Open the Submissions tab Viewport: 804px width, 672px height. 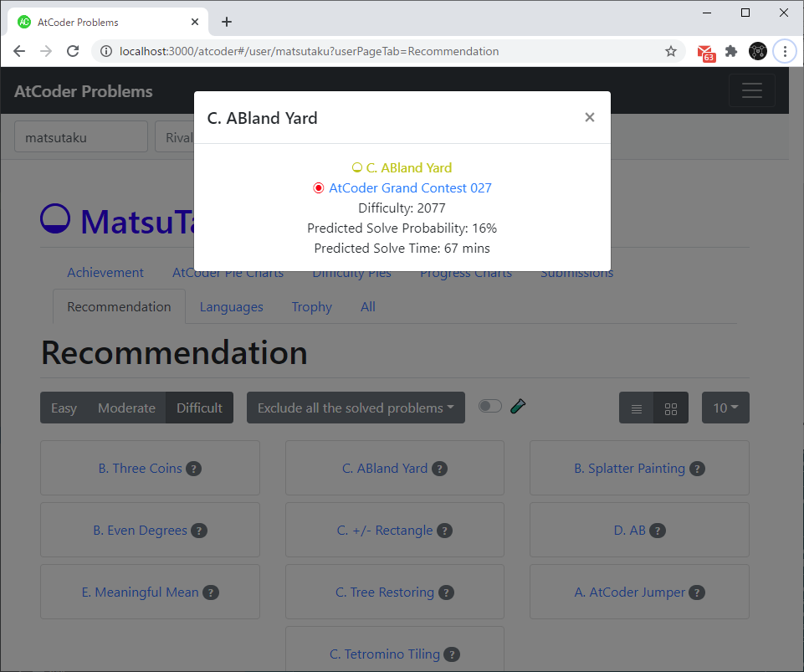576,272
